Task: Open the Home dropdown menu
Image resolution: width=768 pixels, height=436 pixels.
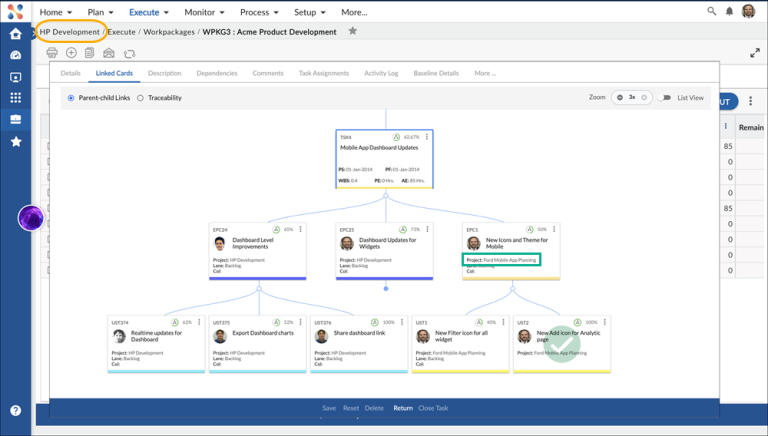Action: [x=56, y=12]
